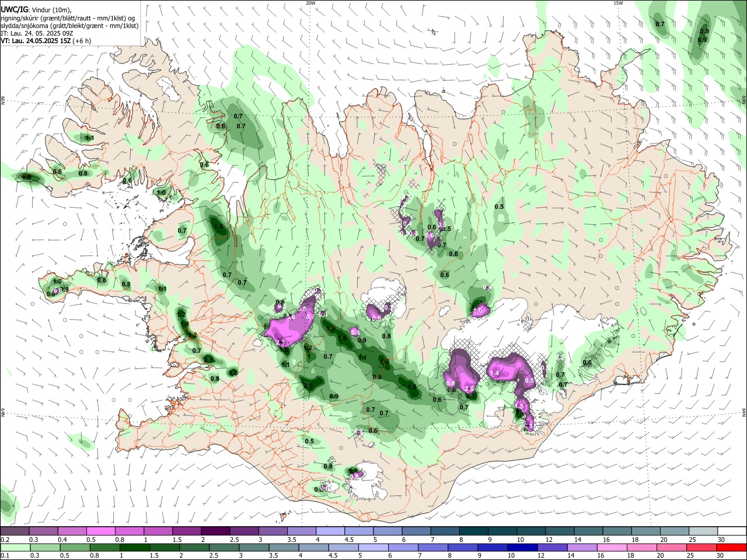Click the dark teal 8 snow-legend swatch

tap(473, 531)
